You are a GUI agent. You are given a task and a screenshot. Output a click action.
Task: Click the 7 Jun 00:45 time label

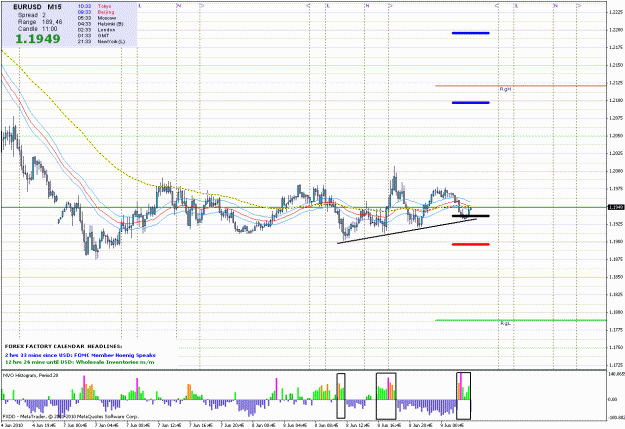[76, 425]
